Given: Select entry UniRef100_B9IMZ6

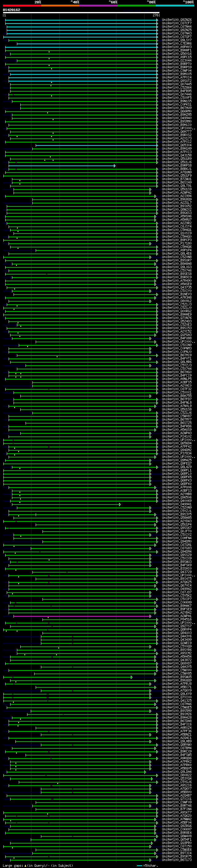Looking at the screenshot, I should tap(177, 714).
